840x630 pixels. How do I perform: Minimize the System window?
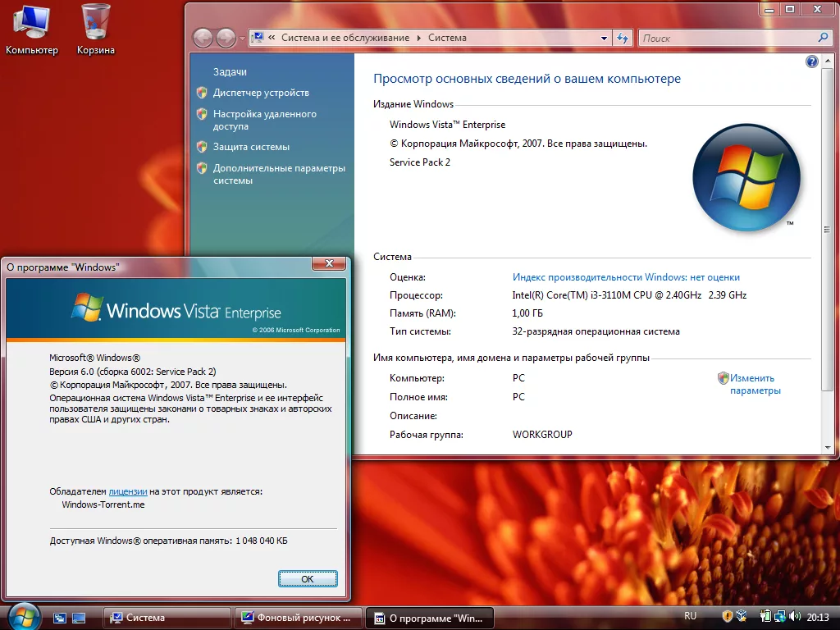point(769,10)
